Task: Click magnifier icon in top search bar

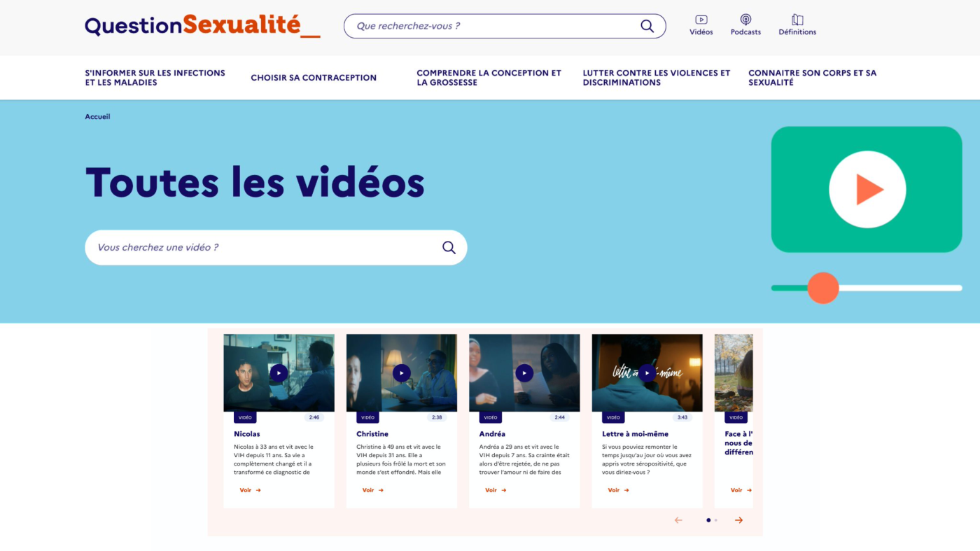Action: click(647, 26)
